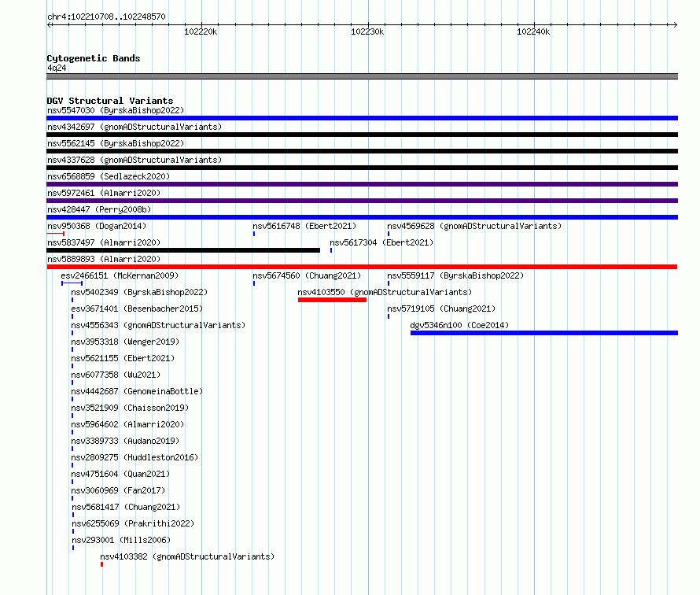Click nsv5621155 (Ebert2021) label
The width and height of the screenshot is (700, 595).
point(123,358)
